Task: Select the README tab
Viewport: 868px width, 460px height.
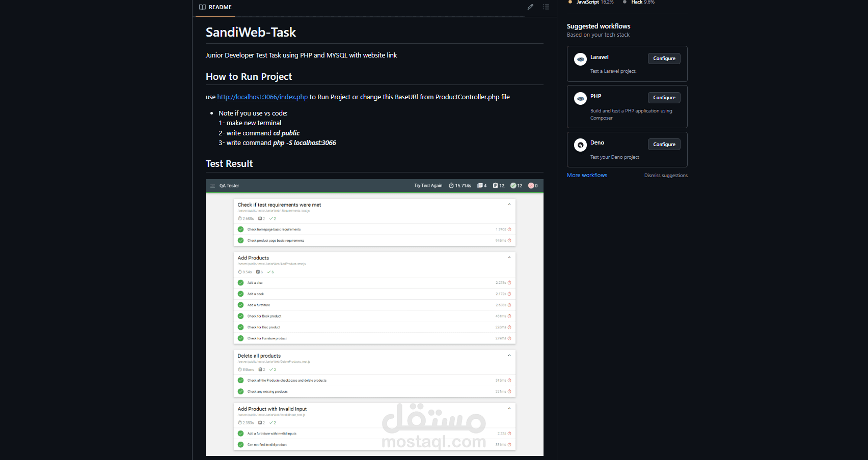Action: click(215, 8)
